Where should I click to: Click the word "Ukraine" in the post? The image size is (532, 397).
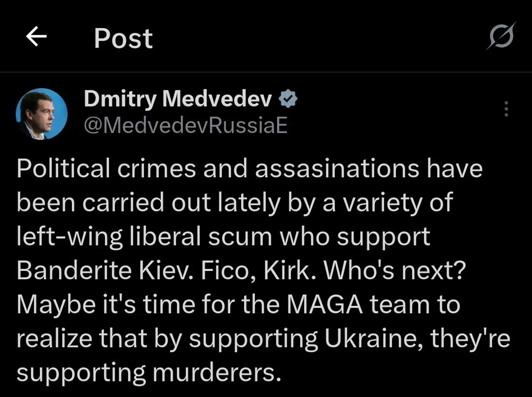tap(374, 338)
